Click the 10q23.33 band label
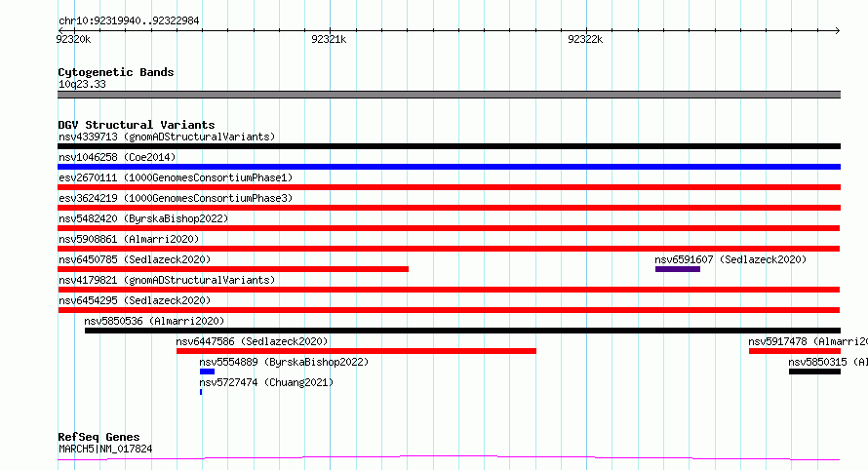868x470 pixels. pos(83,84)
